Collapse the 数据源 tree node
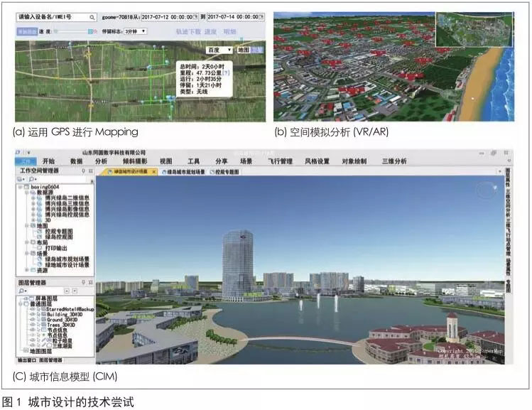Screen dimensions: 532x410 (x=26, y=193)
